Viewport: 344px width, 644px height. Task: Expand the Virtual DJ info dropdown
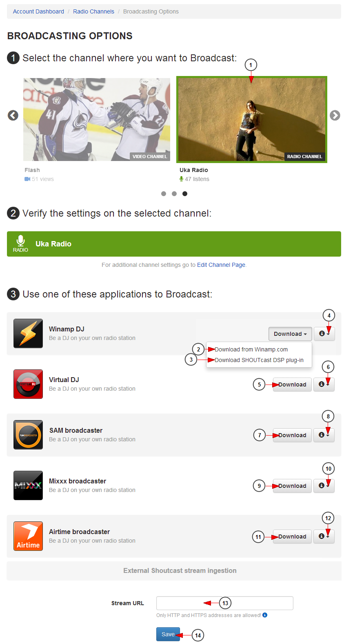pyautogui.click(x=324, y=385)
